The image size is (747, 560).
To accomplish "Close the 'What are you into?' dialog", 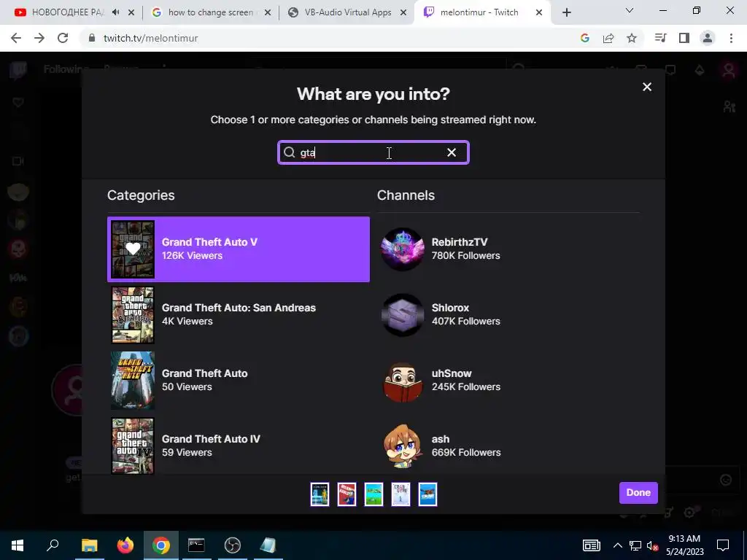I will (646, 87).
